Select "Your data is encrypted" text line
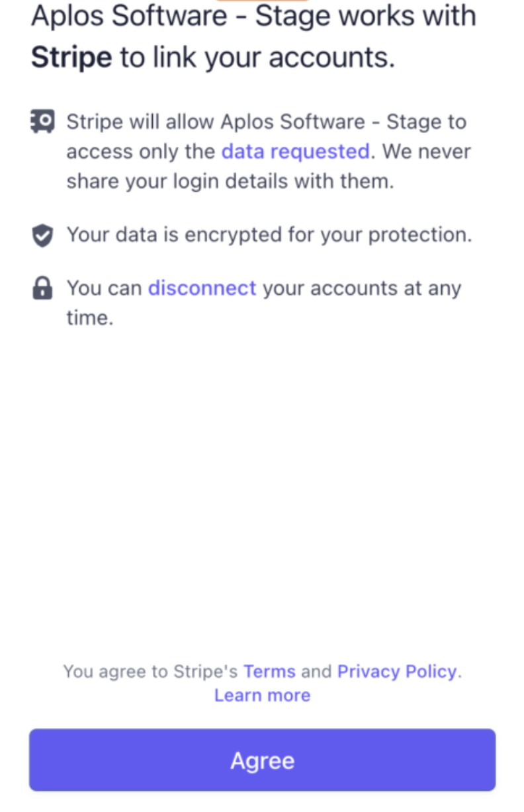The height and width of the screenshot is (812, 524). pyautogui.click(x=269, y=235)
